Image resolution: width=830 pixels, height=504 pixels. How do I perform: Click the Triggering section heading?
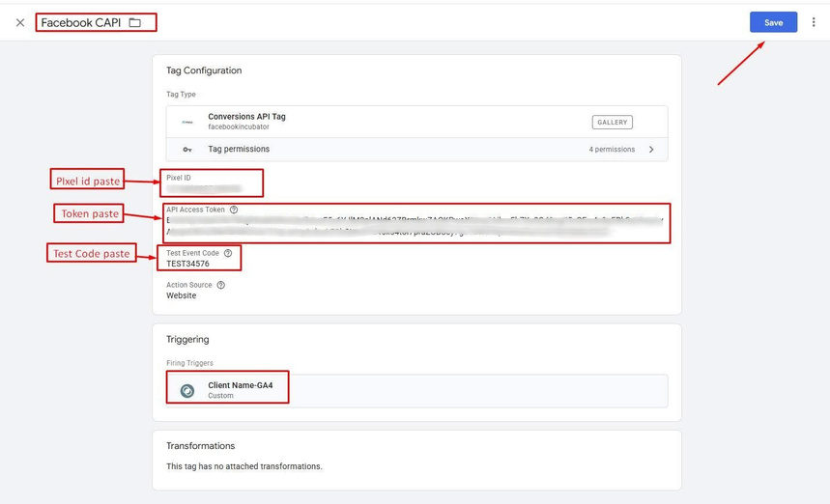point(187,340)
